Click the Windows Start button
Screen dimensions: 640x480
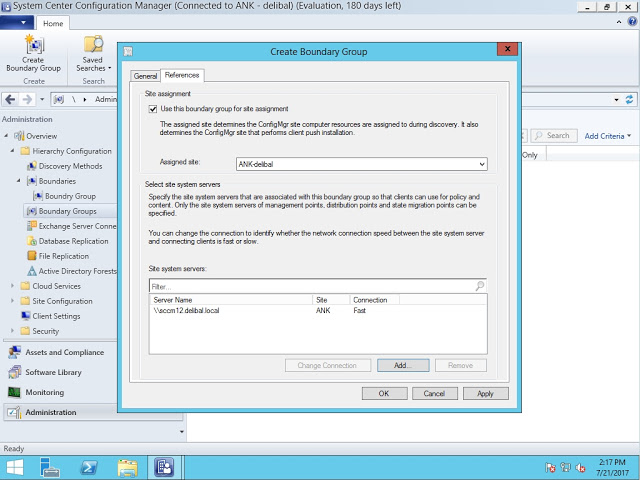click(x=16, y=467)
